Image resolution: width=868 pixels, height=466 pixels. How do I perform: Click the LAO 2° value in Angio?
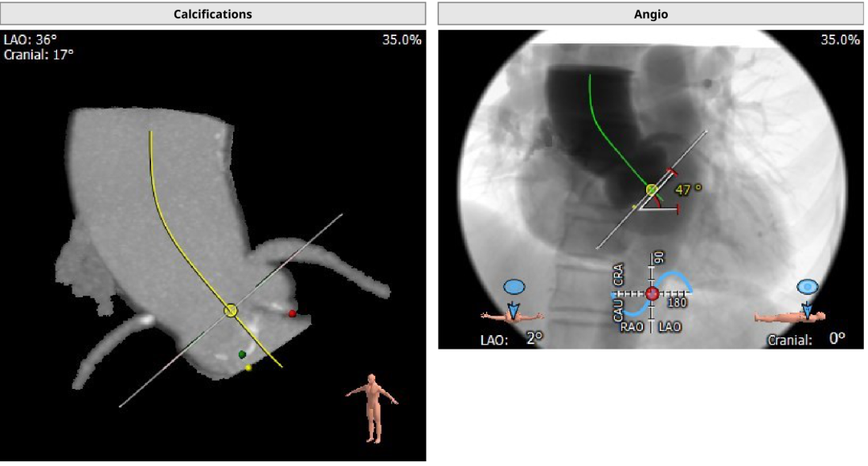[x=534, y=338]
